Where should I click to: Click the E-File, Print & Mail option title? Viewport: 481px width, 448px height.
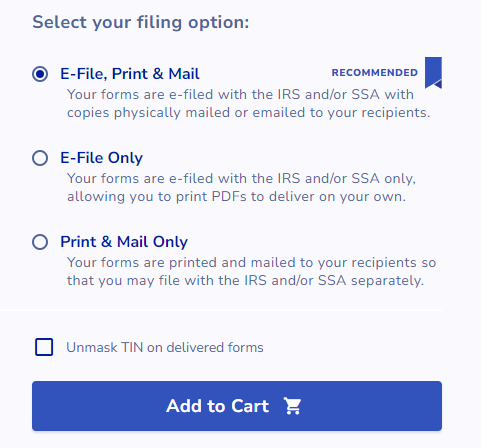[x=130, y=74]
